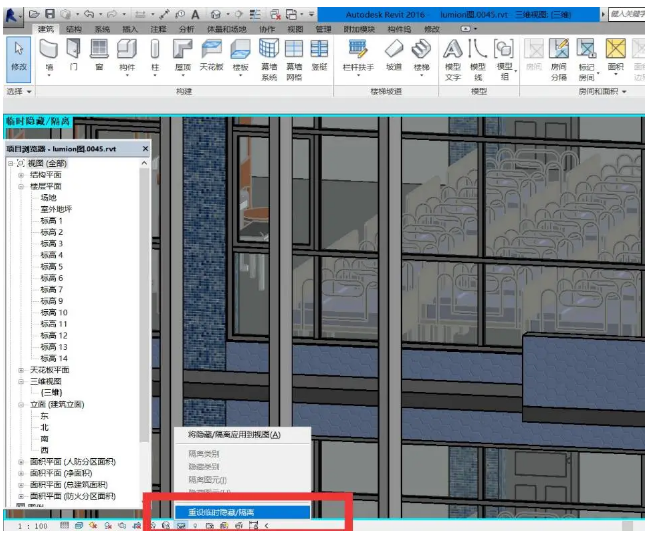651x538 pixels.
Task: Choose 将隐藏/隔离应用到视图 menu item
Action: click(234, 435)
